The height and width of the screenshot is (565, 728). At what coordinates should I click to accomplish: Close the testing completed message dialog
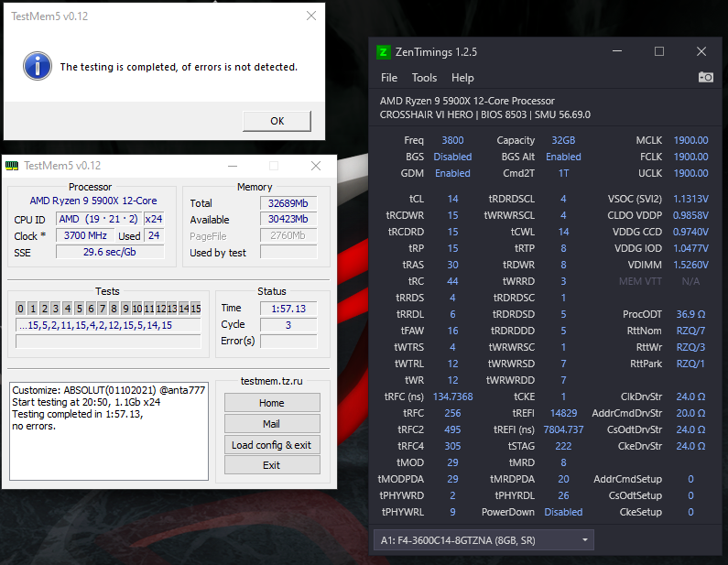click(311, 16)
